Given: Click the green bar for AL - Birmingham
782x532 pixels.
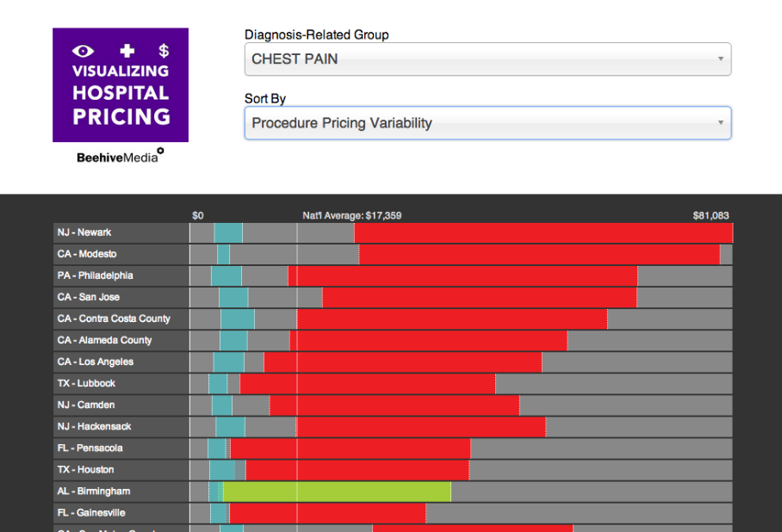Looking at the screenshot, I should click(x=336, y=492).
